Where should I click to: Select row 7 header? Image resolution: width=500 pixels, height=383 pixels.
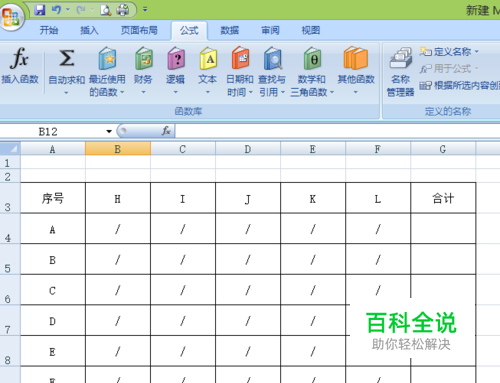pos(10,320)
